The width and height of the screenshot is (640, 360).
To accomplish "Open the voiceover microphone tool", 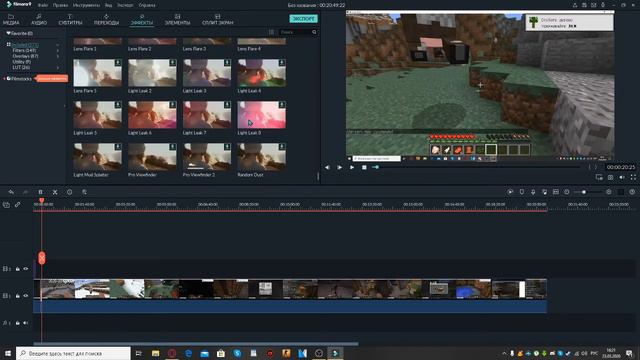I will pos(533,192).
